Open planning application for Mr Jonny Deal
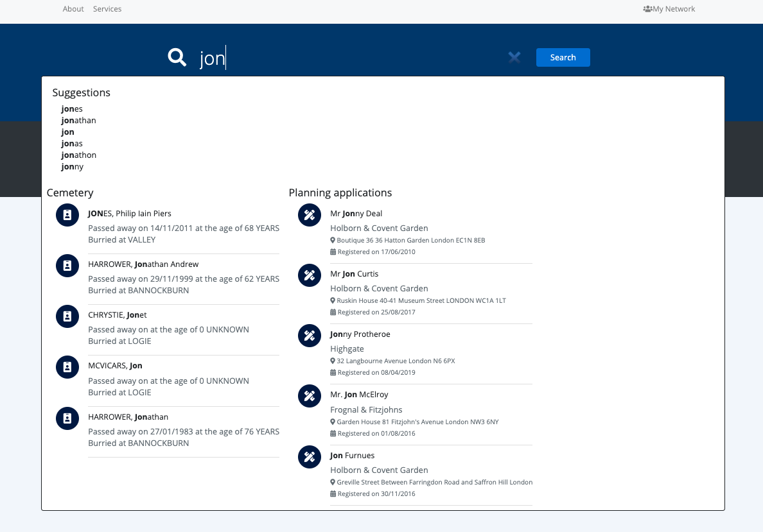This screenshot has width=763, height=532. pos(356,214)
